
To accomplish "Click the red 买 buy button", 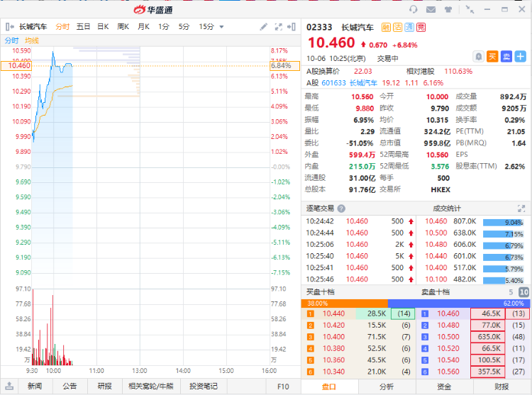I will click(492, 56).
